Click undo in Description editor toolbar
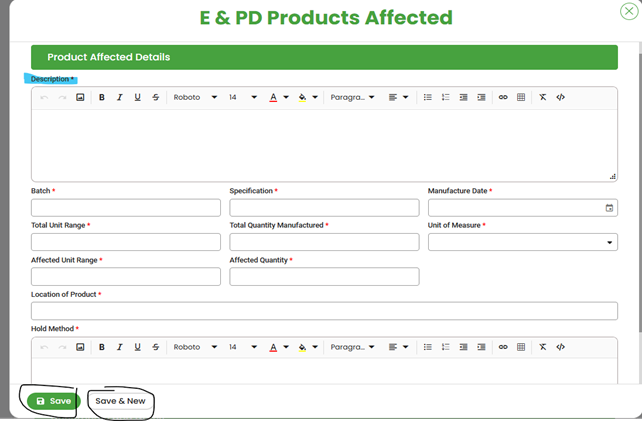Screen dimensions: 642x422 (x=44, y=97)
